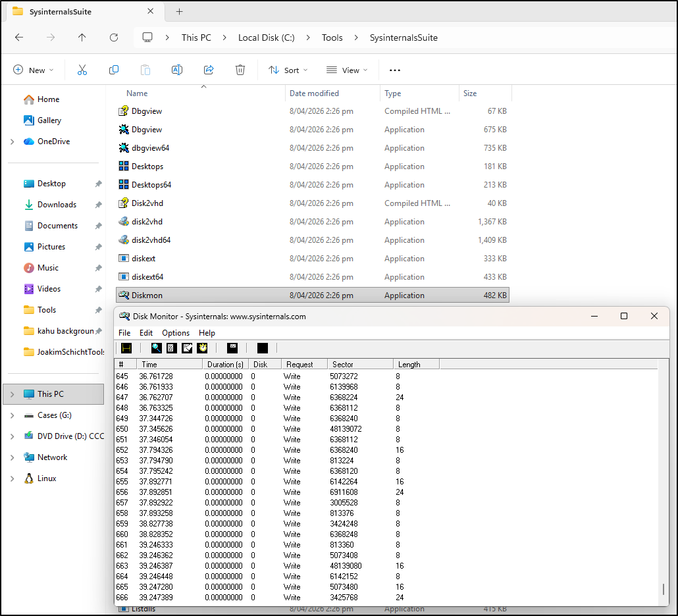Expand the OneDrive tree node
Viewport: 678px width, 616px height.
click(12, 141)
